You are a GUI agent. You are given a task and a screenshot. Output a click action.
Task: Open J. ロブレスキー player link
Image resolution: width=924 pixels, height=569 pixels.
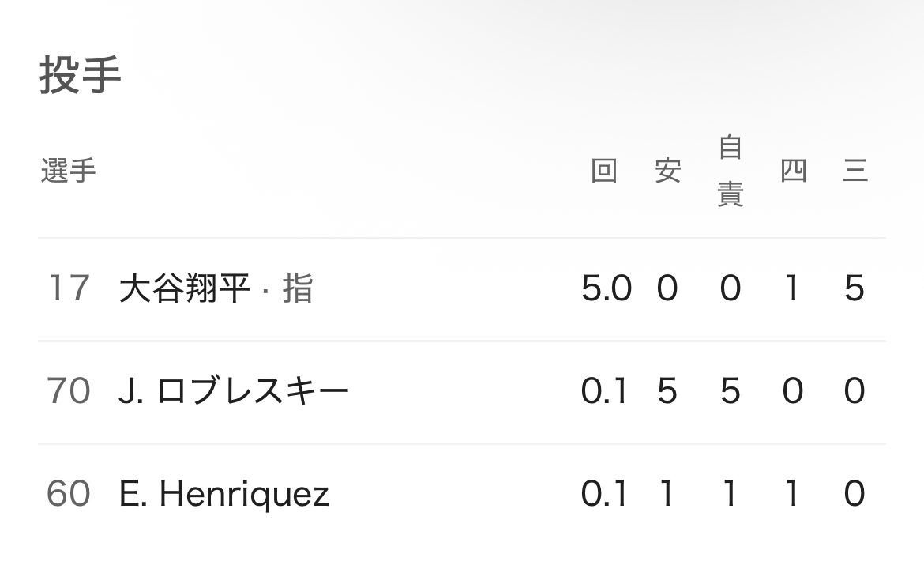click(234, 391)
